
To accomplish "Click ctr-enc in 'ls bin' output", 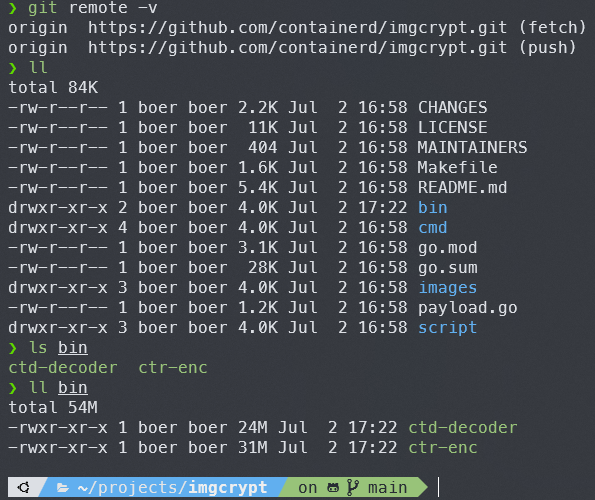I will click(173, 368).
